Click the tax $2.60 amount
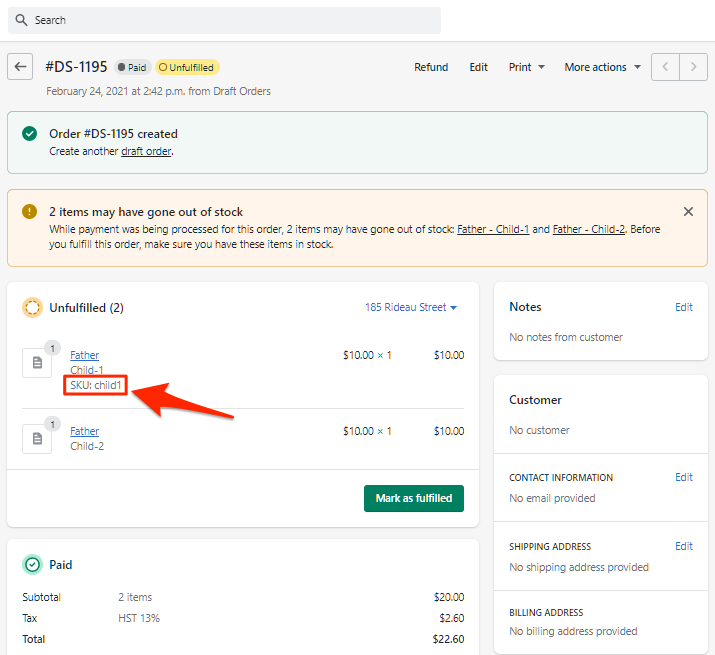The width and height of the screenshot is (715, 655). 451,618
